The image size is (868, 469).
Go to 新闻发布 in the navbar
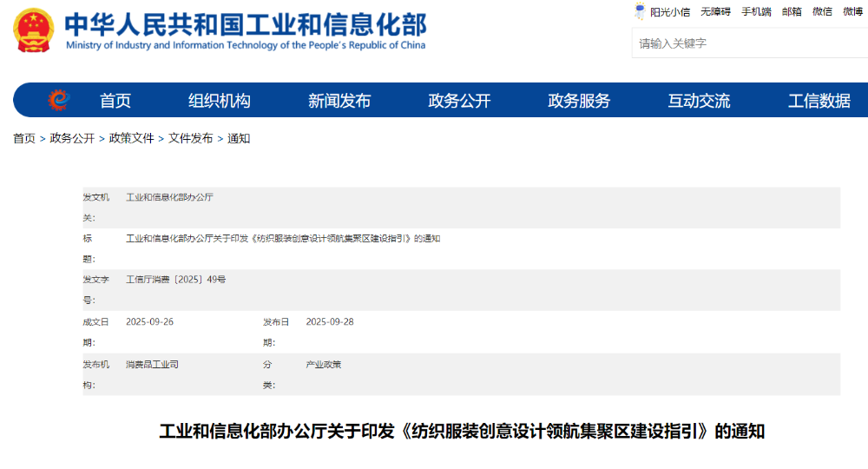click(339, 101)
